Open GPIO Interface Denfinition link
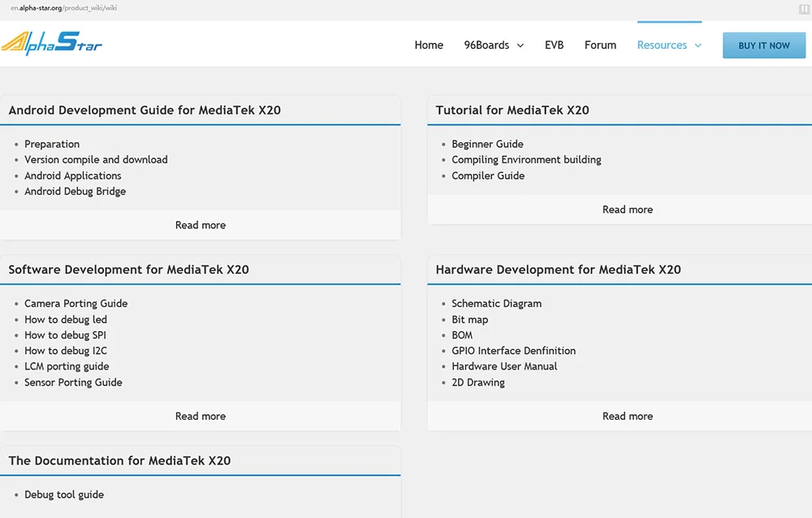 point(513,351)
